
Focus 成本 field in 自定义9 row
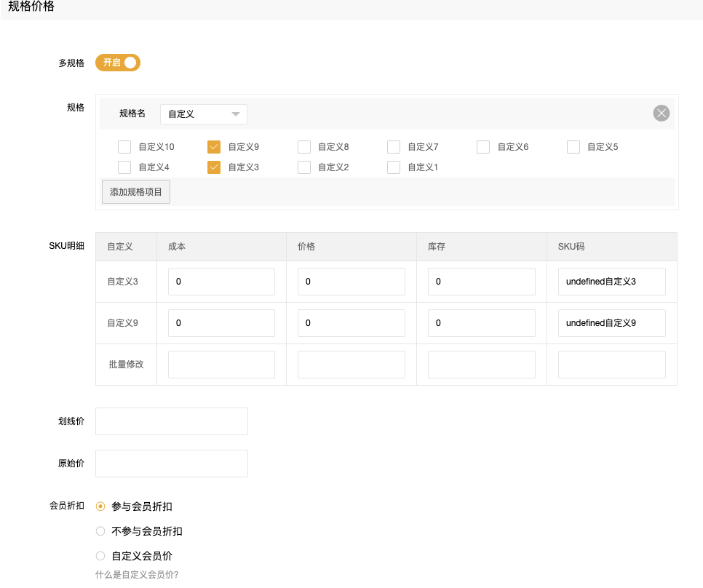click(x=221, y=323)
